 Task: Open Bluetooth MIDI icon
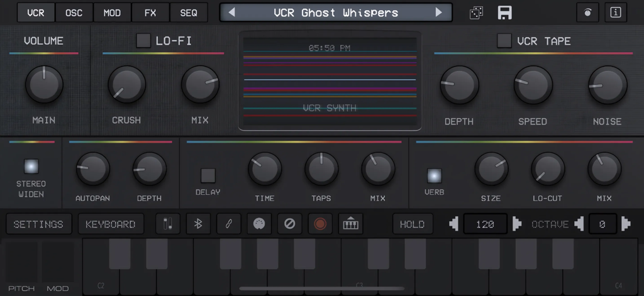point(198,224)
